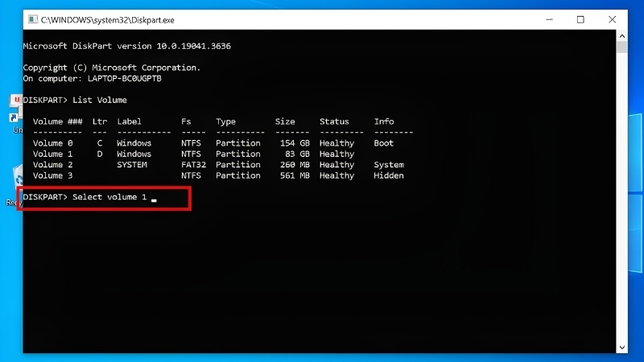Image resolution: width=644 pixels, height=362 pixels.
Task: Click the 'LAPTOP-BC0UGPTB' computer name
Action: (125, 78)
